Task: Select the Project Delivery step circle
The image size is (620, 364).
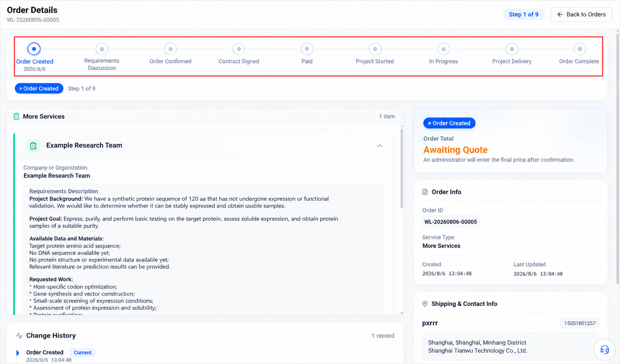Action: pyautogui.click(x=512, y=49)
